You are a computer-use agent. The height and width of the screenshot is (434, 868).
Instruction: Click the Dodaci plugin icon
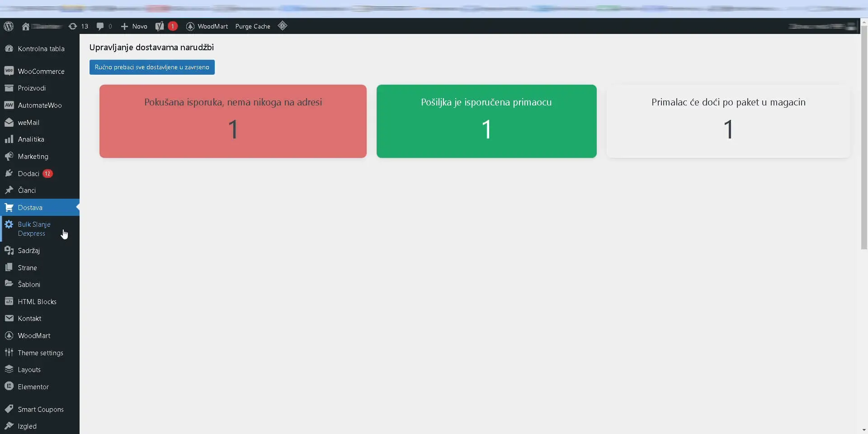click(x=9, y=173)
